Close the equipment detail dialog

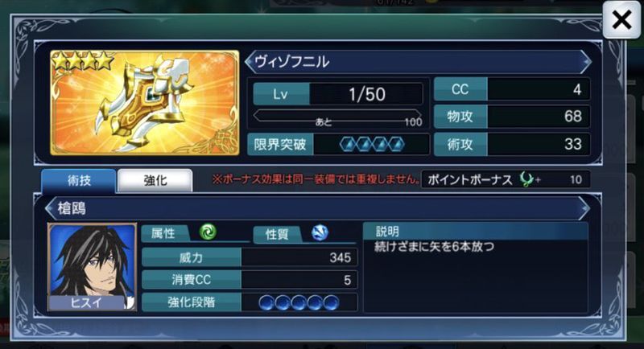coord(621,19)
